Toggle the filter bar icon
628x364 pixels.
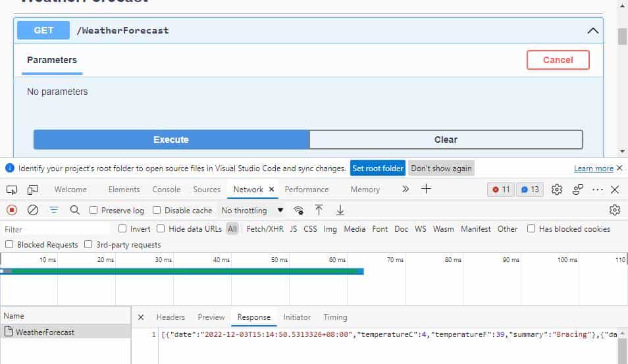tap(54, 210)
